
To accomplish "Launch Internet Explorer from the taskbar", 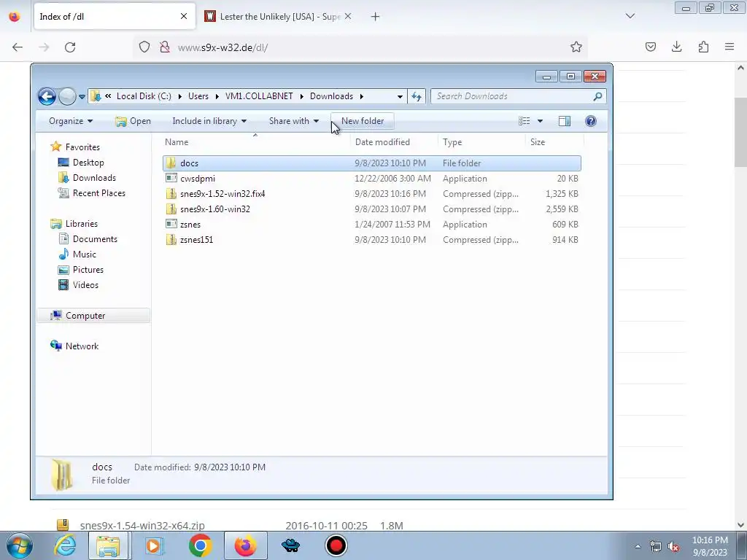I will coord(65,545).
